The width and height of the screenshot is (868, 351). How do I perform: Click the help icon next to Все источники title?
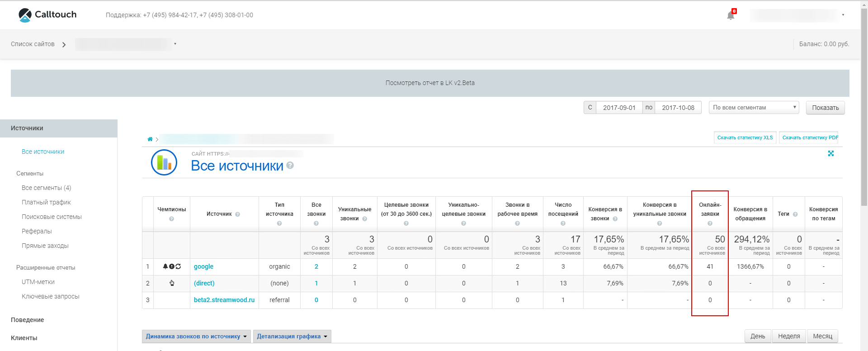[x=290, y=166]
